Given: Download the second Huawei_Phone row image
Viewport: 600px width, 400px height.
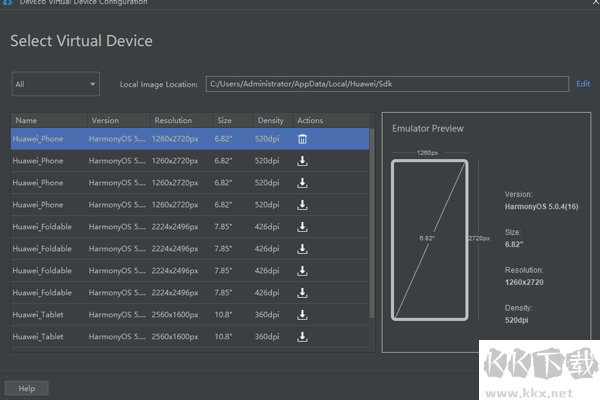Looking at the screenshot, I should (302, 161).
